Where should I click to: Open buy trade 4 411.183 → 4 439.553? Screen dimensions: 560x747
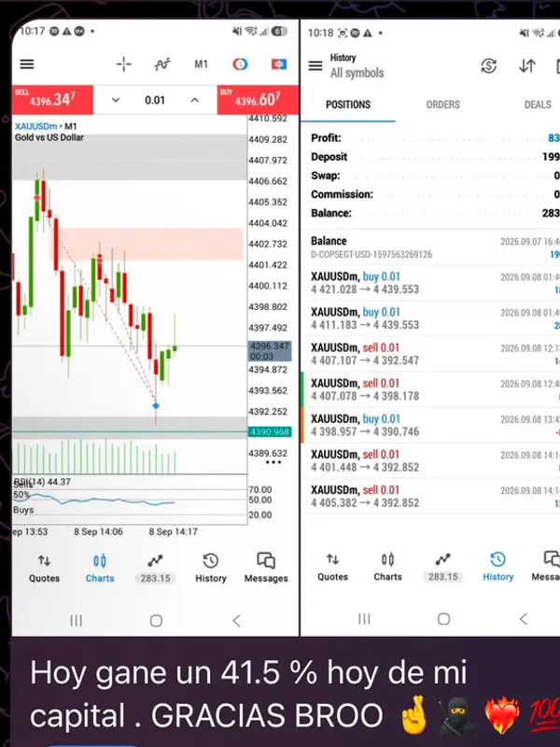pos(430,318)
